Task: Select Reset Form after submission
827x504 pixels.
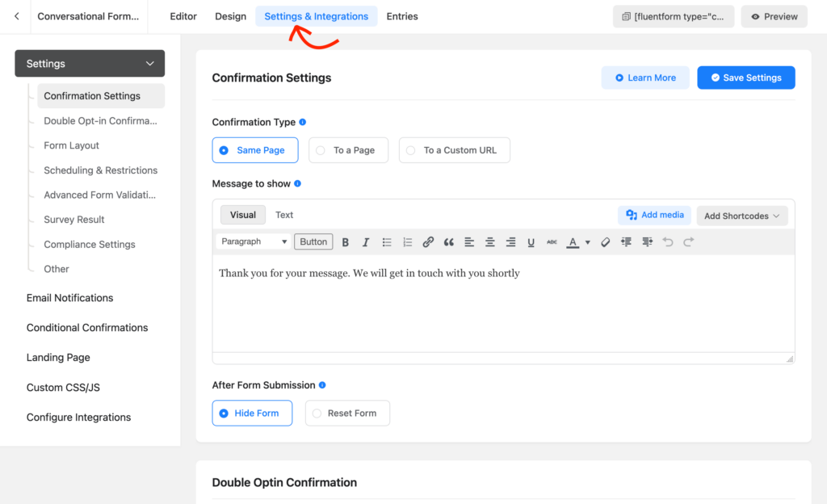Action: tap(347, 413)
